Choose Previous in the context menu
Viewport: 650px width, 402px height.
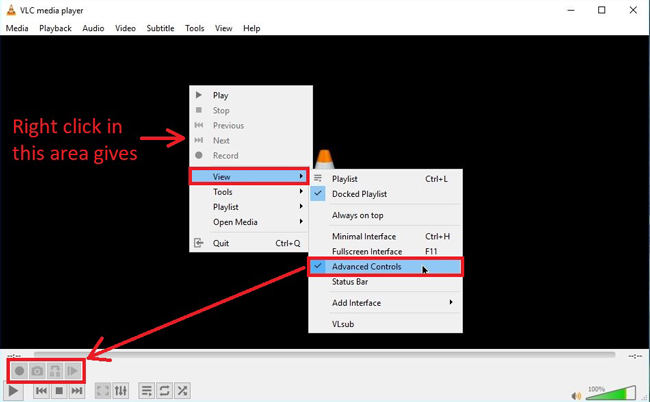coord(250,125)
